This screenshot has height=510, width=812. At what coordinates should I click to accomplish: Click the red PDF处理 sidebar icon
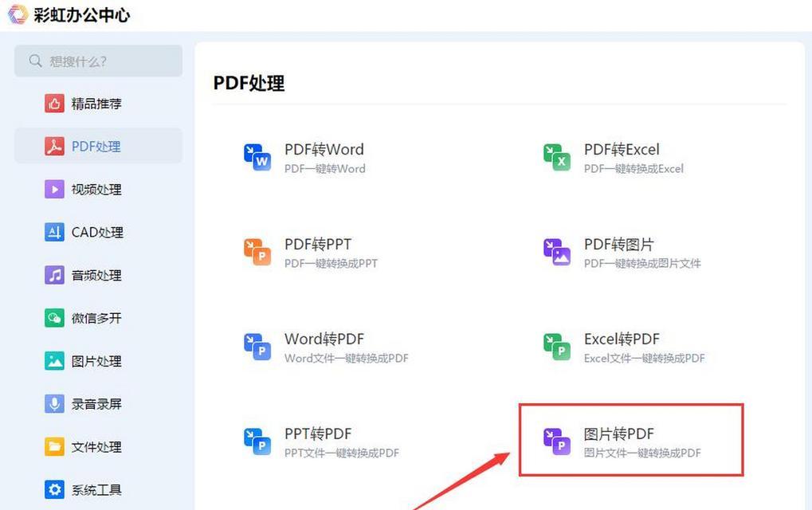[54, 147]
